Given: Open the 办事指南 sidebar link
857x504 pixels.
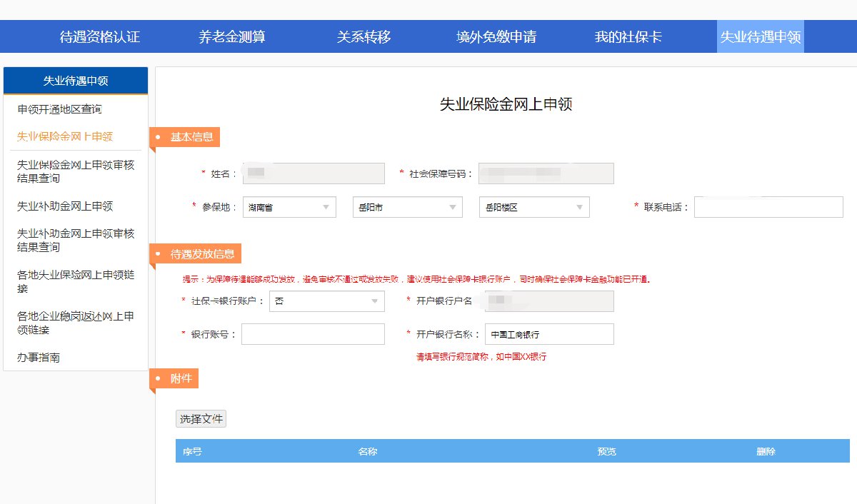Looking at the screenshot, I should pos(39,358).
